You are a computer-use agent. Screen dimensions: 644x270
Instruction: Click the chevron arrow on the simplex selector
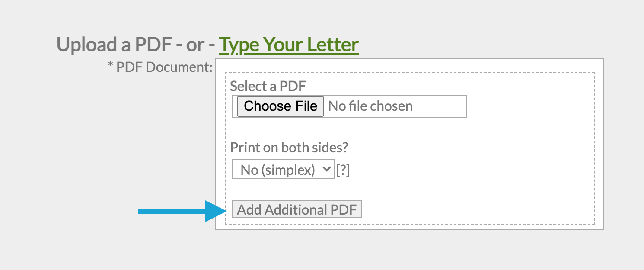[326, 170]
